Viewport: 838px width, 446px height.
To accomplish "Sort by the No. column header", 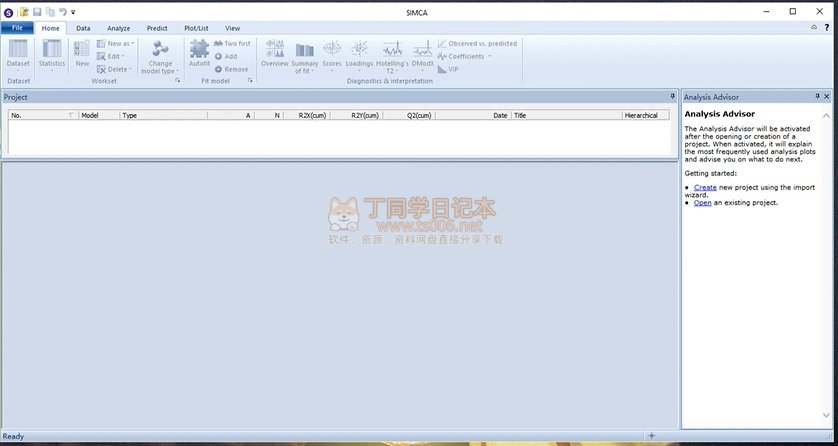I will 43,115.
